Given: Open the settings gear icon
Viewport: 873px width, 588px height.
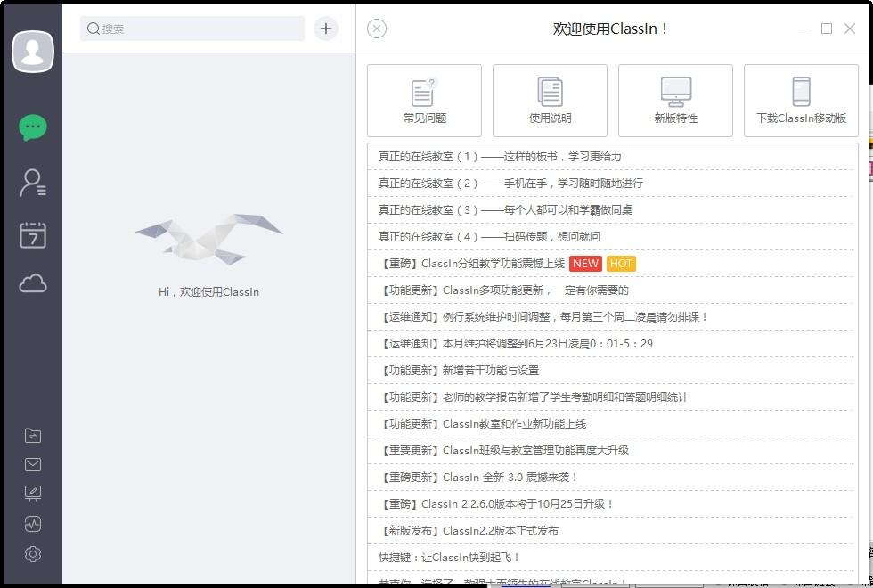Looking at the screenshot, I should click(x=33, y=554).
